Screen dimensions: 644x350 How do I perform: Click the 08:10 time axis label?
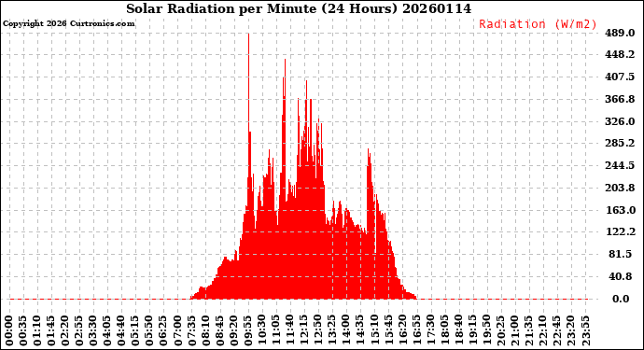pyautogui.click(x=205, y=330)
